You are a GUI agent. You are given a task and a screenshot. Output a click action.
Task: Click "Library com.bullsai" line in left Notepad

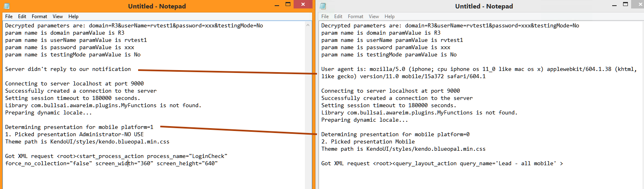coord(103,105)
